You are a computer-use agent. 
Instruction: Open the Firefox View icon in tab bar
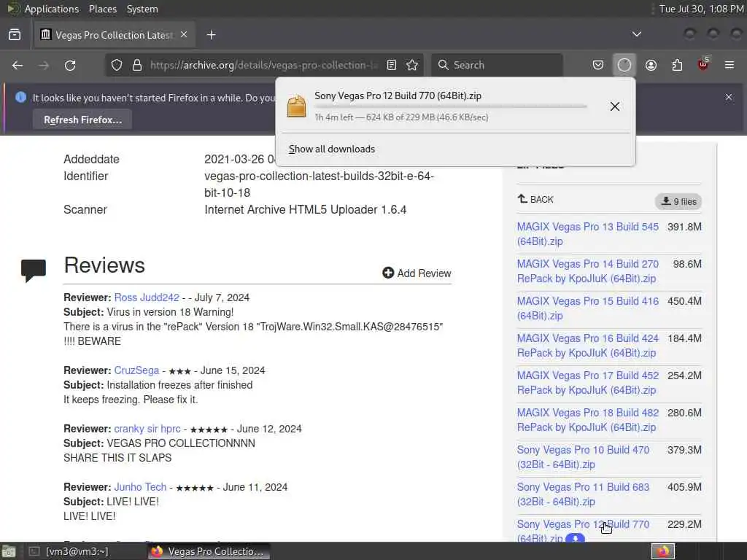click(x=15, y=35)
